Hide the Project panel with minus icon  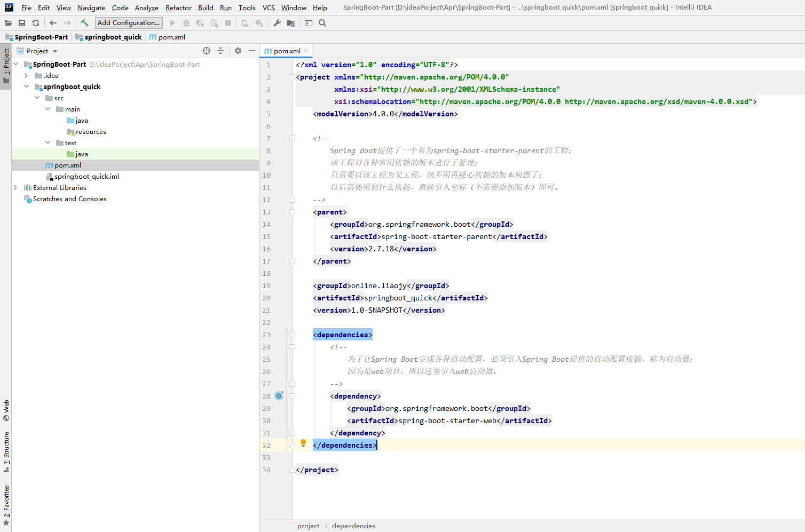[252, 51]
